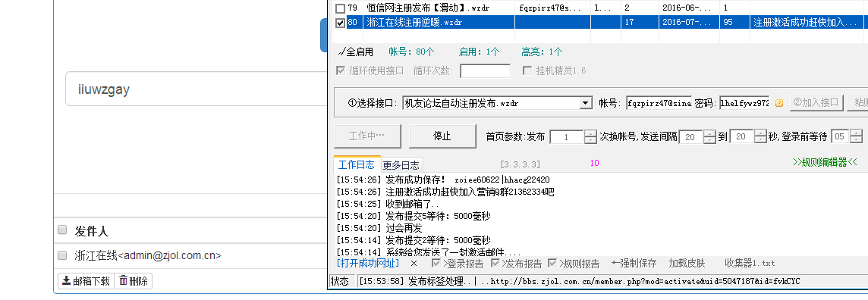Click the version label [3.3.3.3]

coord(520,164)
